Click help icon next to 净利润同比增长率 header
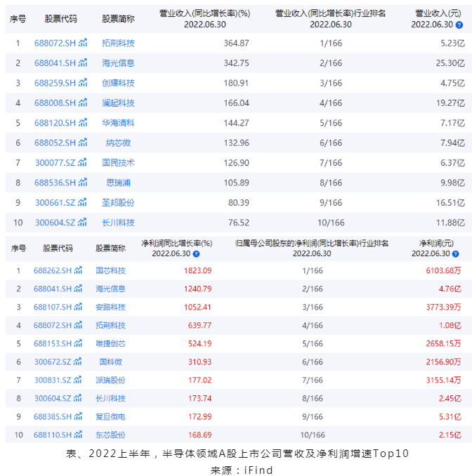Image resolution: width=472 pixels, height=476 pixels. [x=197, y=253]
